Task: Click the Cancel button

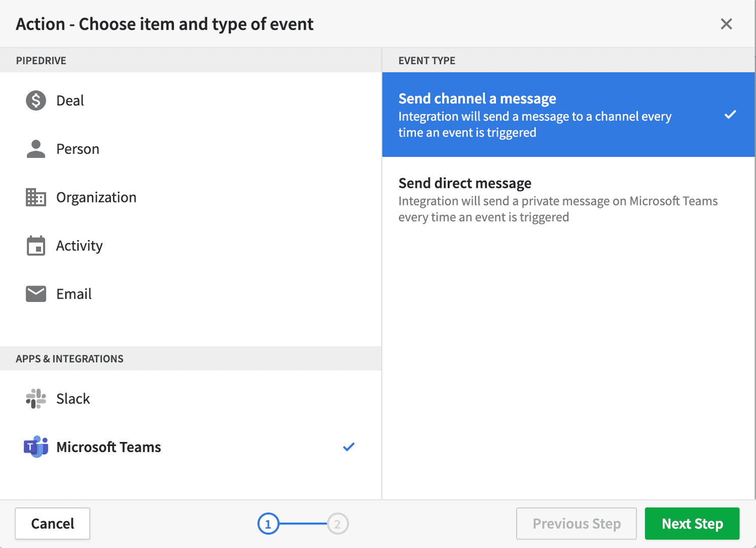Action: [x=53, y=524]
